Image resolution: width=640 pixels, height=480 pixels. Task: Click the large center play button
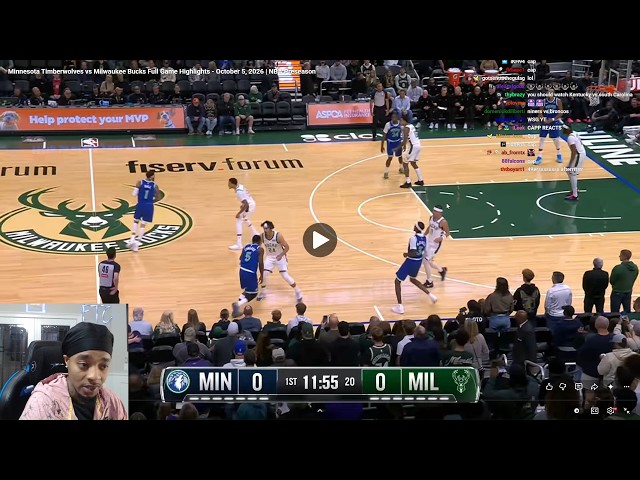(x=320, y=240)
